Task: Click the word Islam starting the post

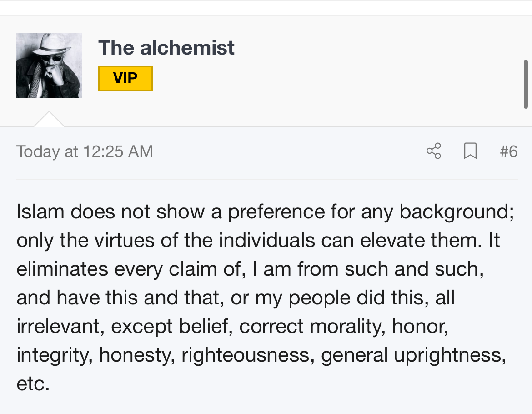Action: pos(40,212)
